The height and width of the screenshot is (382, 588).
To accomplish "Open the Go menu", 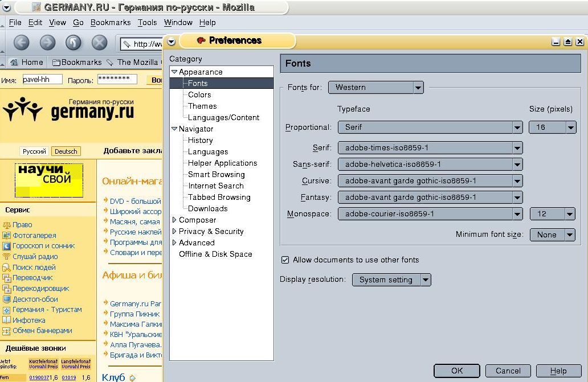I will [78, 22].
